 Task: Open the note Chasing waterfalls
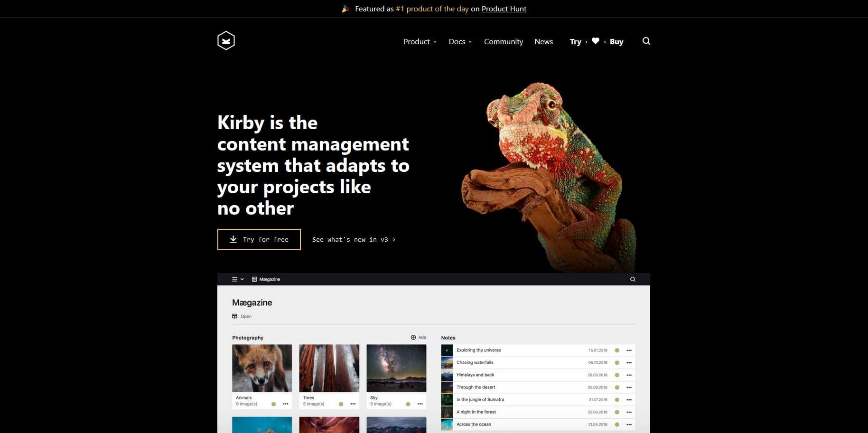click(475, 363)
